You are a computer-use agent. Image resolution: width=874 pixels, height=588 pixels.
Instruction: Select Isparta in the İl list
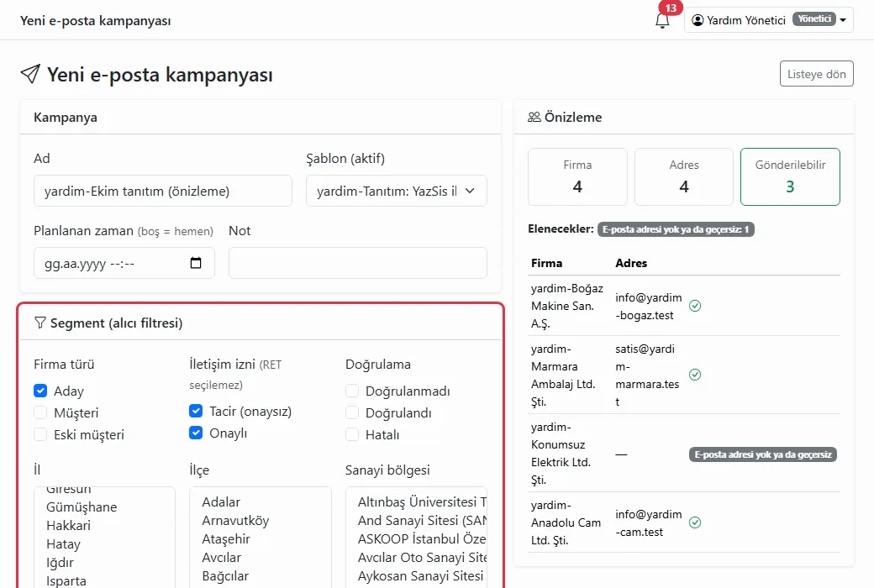[x=66, y=580]
